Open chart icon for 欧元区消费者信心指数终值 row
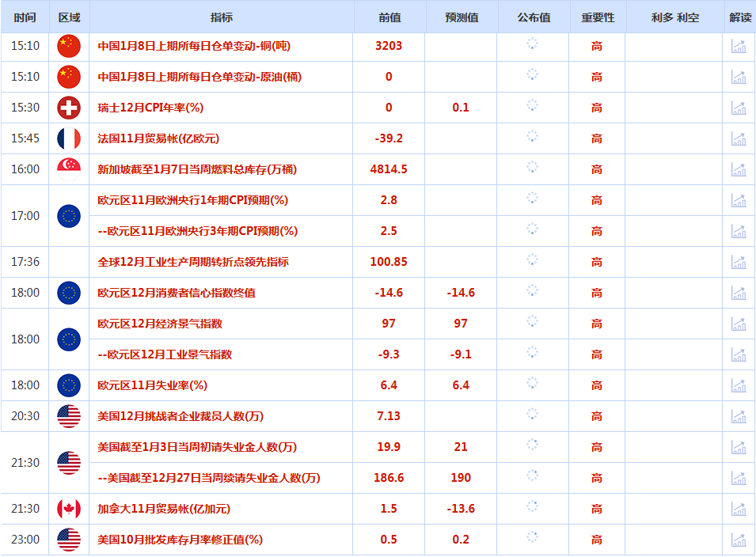Image resolution: width=756 pixels, height=557 pixels. tap(739, 293)
